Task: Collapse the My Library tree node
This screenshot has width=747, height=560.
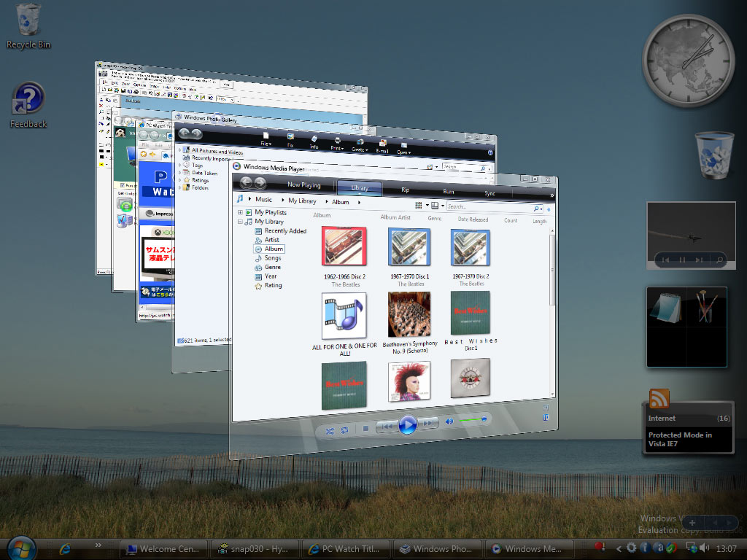Action: pos(240,222)
